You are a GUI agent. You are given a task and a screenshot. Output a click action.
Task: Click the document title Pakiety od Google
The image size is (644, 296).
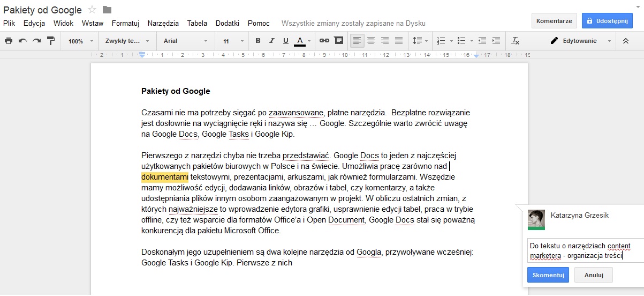tap(43, 10)
